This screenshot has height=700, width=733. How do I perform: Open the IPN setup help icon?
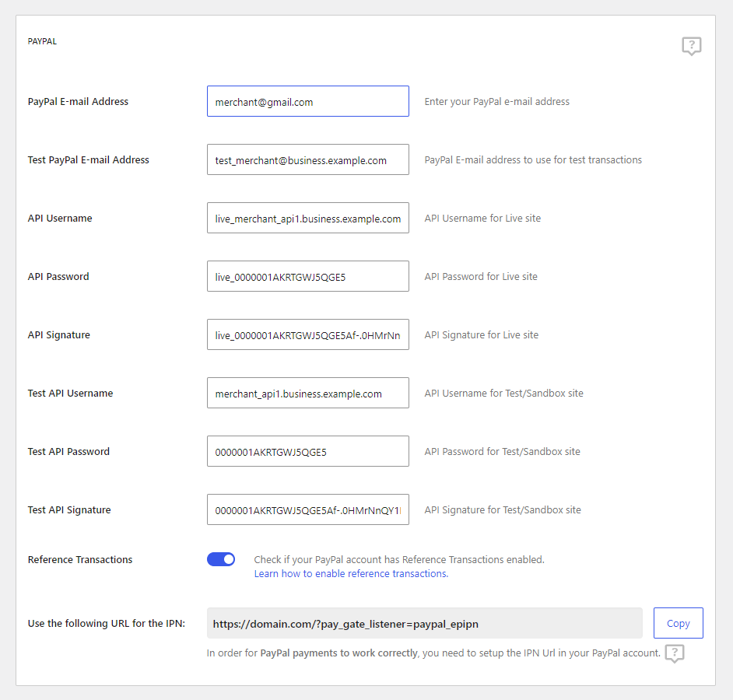coord(675,653)
